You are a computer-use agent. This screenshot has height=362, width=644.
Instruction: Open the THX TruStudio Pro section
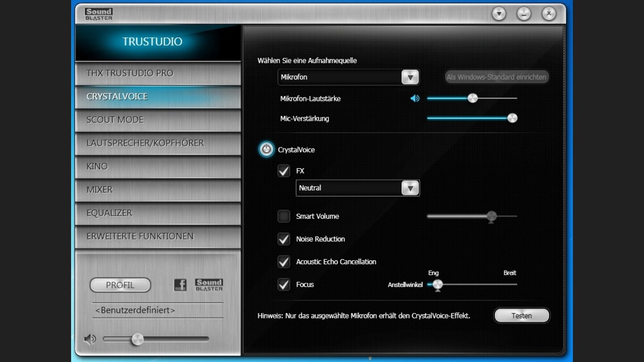(158, 73)
